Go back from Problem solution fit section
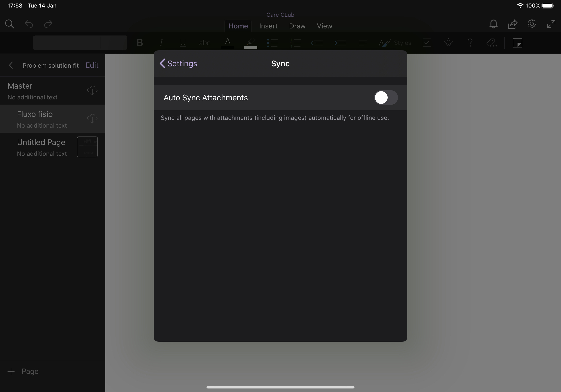This screenshot has width=561, height=392. point(11,65)
